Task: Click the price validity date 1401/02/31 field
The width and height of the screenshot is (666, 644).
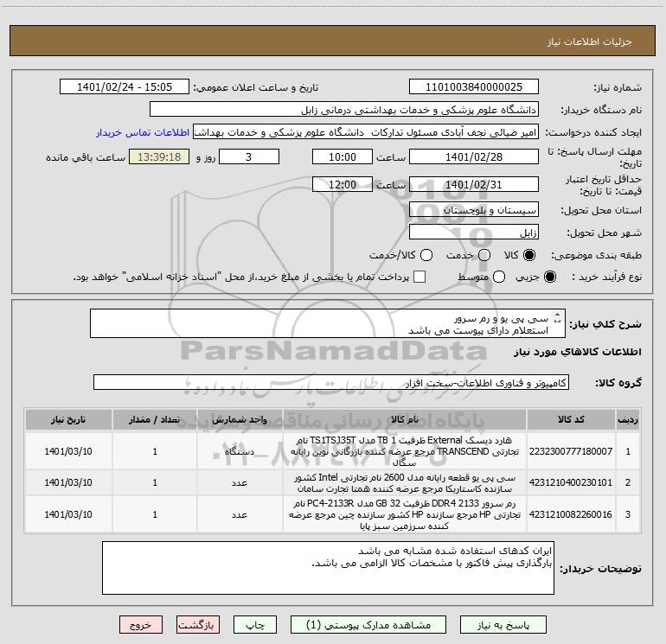Action: tap(474, 184)
